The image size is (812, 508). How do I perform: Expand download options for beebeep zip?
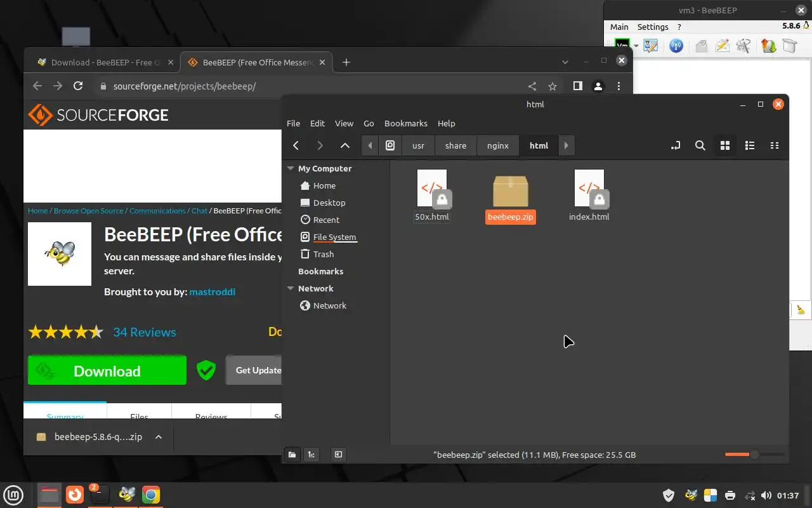[x=159, y=437]
